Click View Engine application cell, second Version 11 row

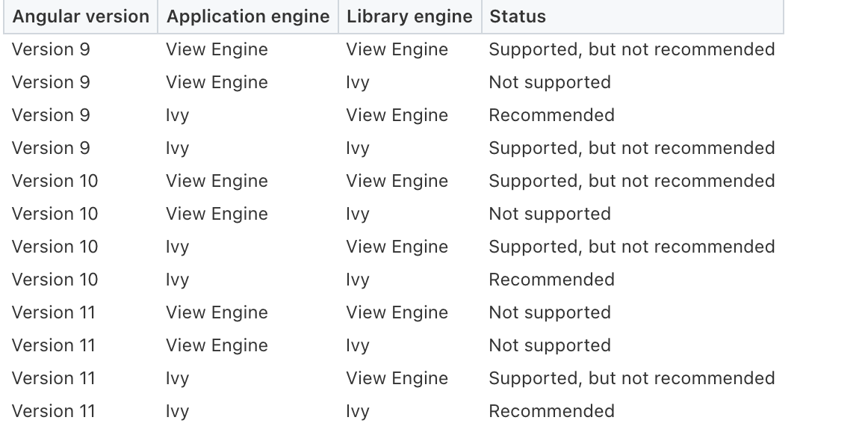coord(217,345)
